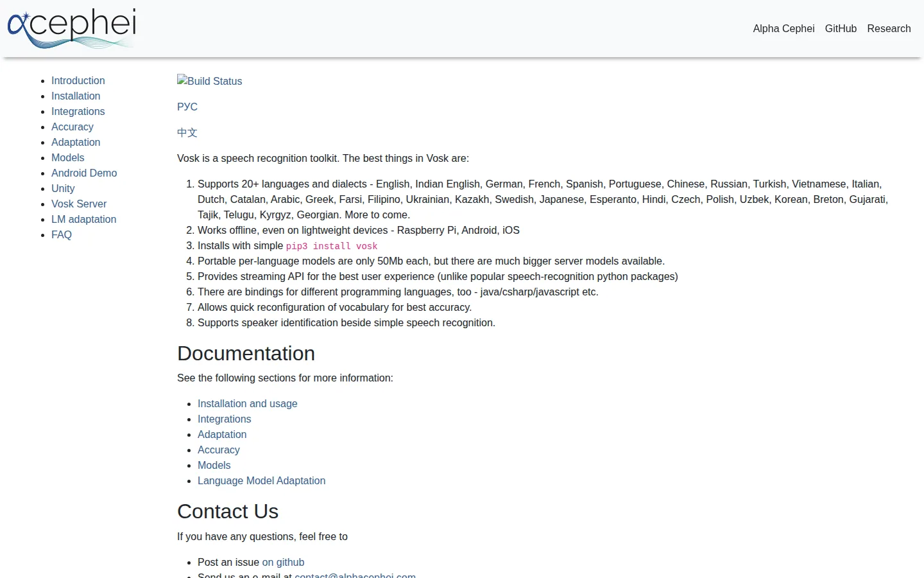Open the Installation sidebar link
Screen dimensions: 924x578
76,96
